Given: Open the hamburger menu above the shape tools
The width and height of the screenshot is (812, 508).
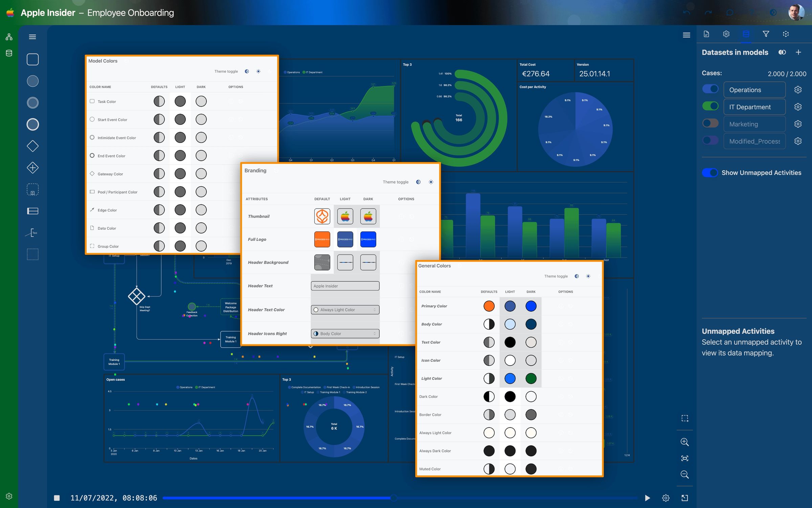Looking at the screenshot, I should coord(32,37).
